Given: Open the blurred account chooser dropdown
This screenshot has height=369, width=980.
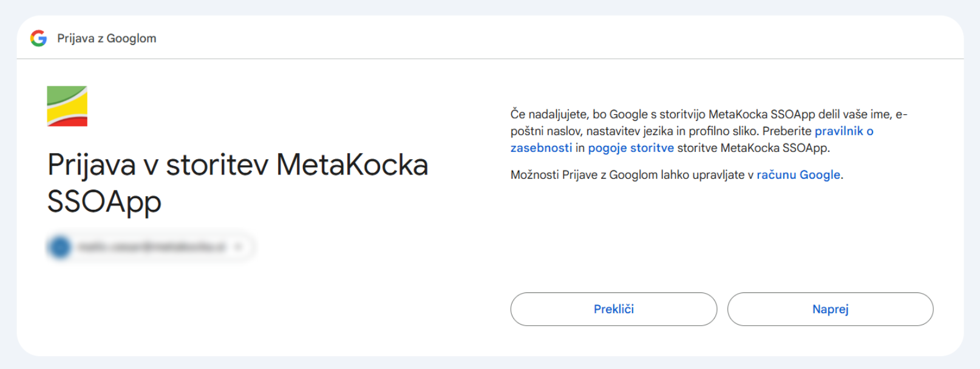Looking at the screenshot, I should point(151,247).
